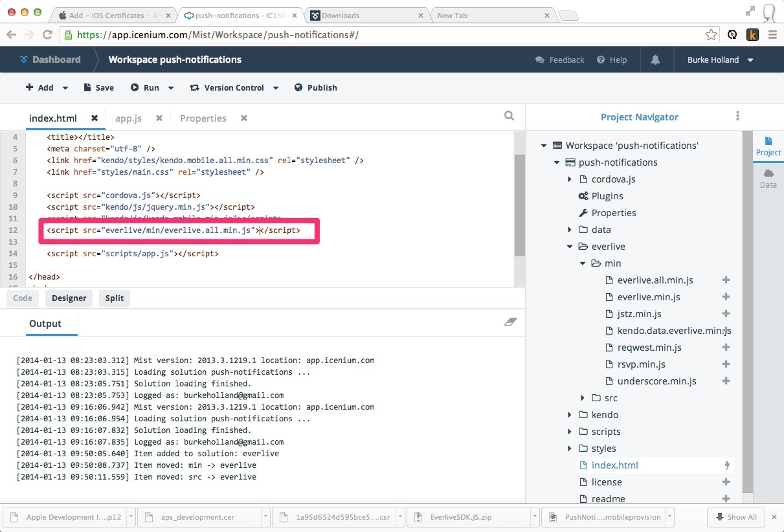784x532 pixels.
Task: Open the notifications bell icon
Action: [x=655, y=60]
